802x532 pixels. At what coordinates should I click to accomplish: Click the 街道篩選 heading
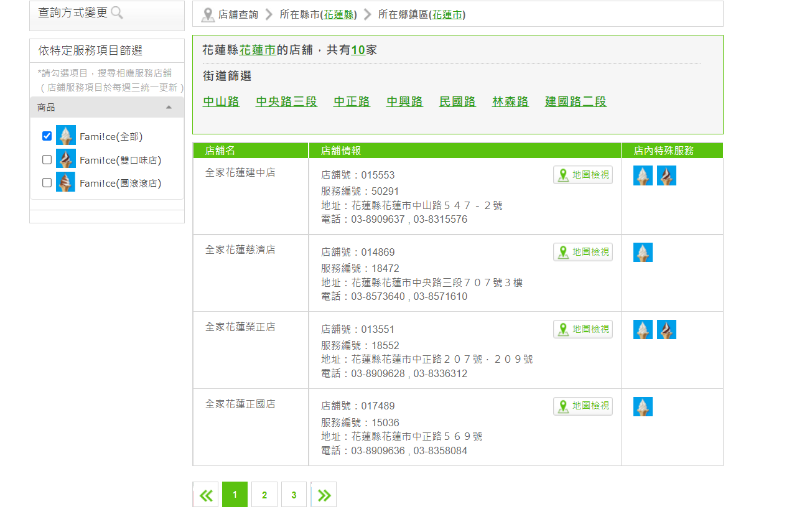(x=227, y=76)
